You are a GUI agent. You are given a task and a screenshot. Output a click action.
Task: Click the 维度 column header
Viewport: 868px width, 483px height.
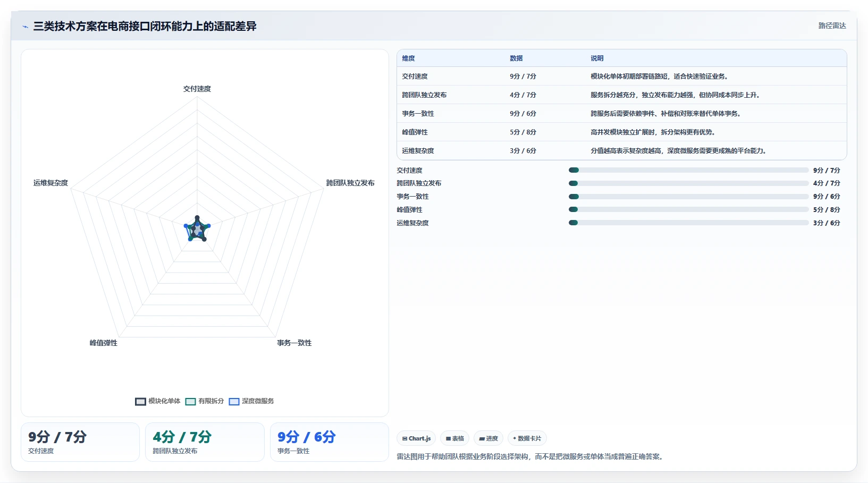pyautogui.click(x=408, y=58)
